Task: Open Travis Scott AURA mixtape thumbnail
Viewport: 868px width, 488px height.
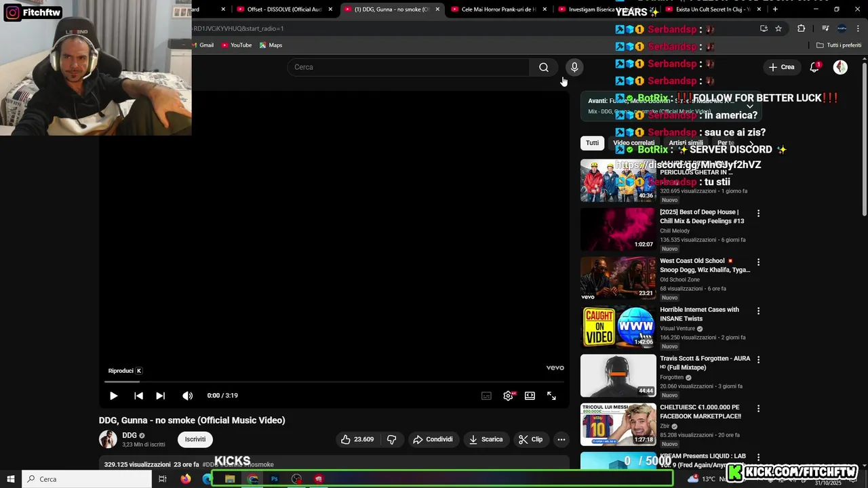Action: click(618, 375)
